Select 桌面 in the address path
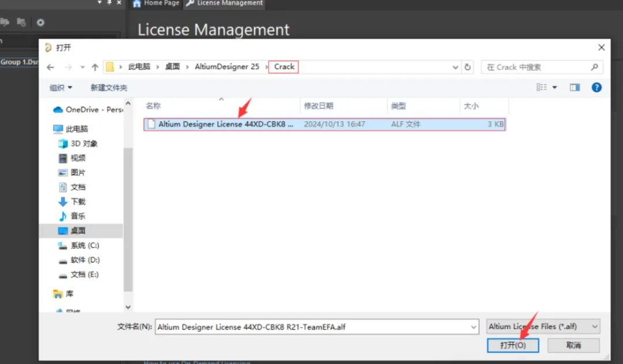623x364 pixels. tap(172, 67)
